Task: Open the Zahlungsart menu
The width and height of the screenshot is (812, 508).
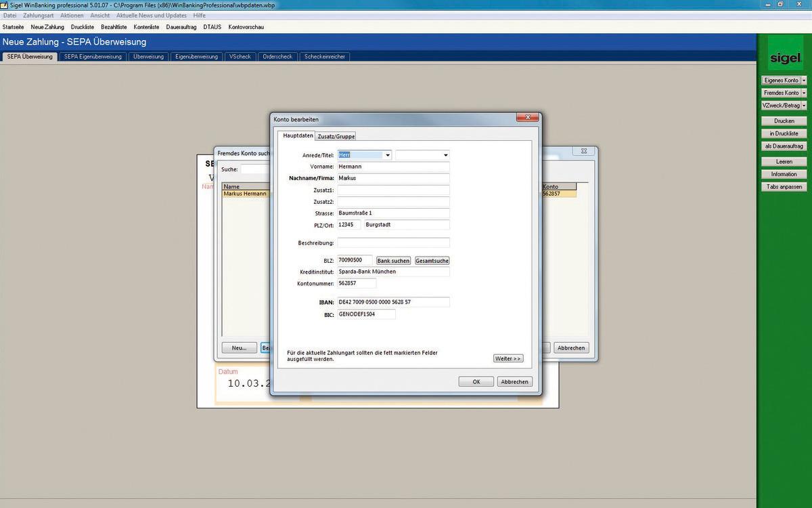Action: click(x=38, y=15)
